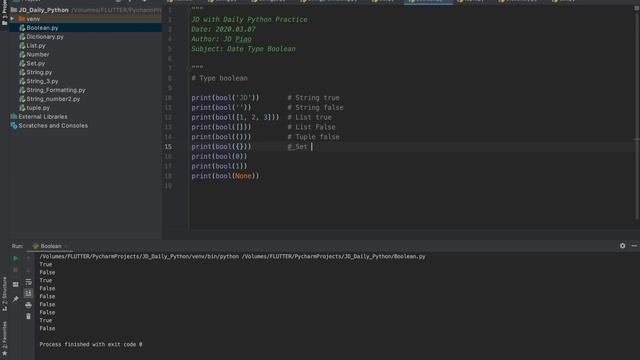Click the 'print(bool([1, 2, 3]))' code line
The image size is (640, 360).
tap(236, 117)
